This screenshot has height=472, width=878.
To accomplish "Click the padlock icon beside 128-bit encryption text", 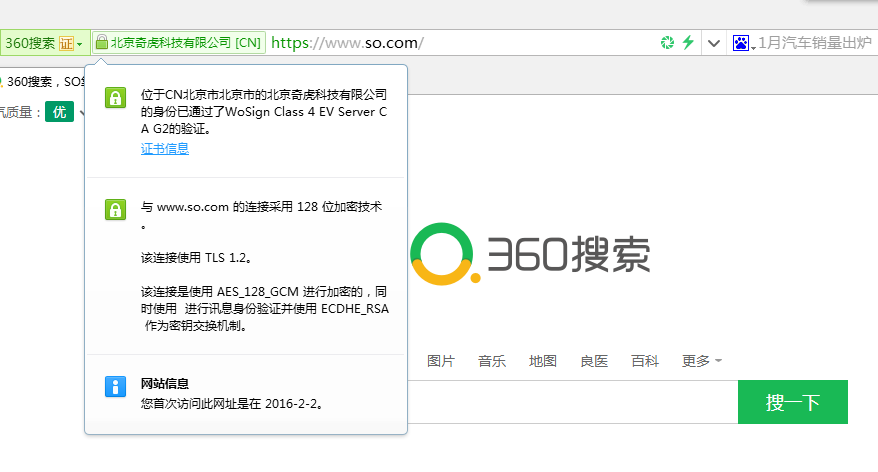I will [116, 210].
